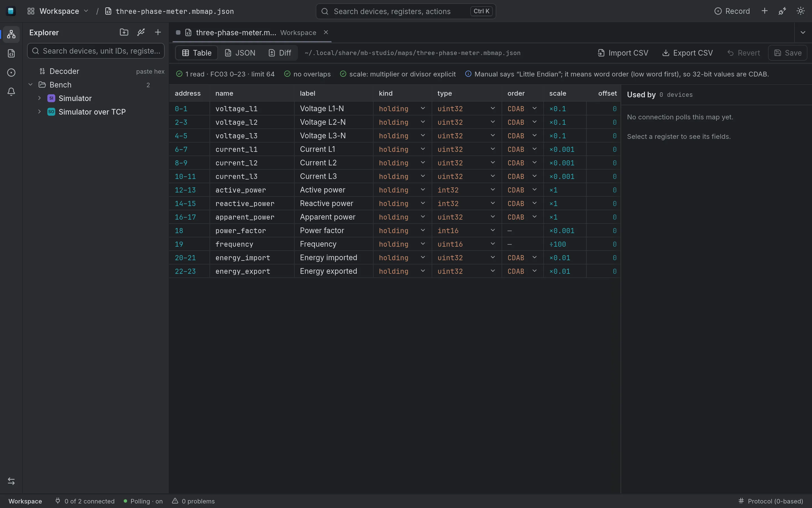The height and width of the screenshot is (508, 812).
Task: Click the connect plug icon in Explorer header
Action: pyautogui.click(x=141, y=32)
